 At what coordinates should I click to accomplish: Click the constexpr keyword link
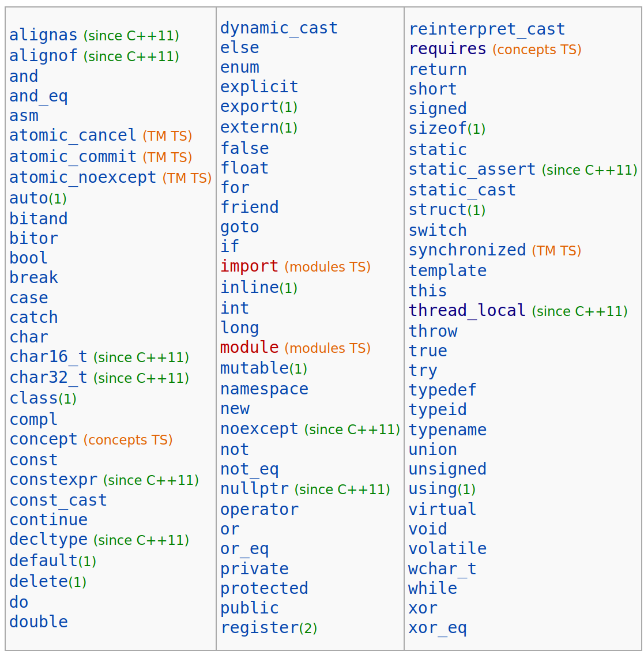[54, 480]
